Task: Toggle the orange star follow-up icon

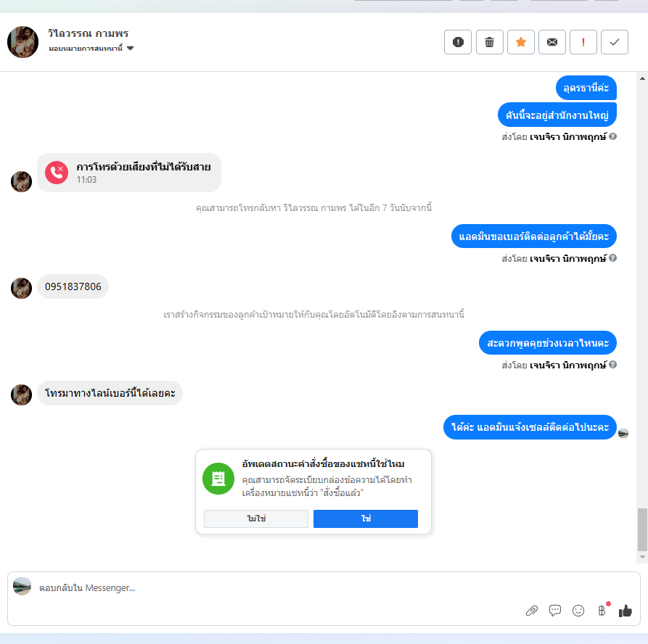Action: pos(521,42)
